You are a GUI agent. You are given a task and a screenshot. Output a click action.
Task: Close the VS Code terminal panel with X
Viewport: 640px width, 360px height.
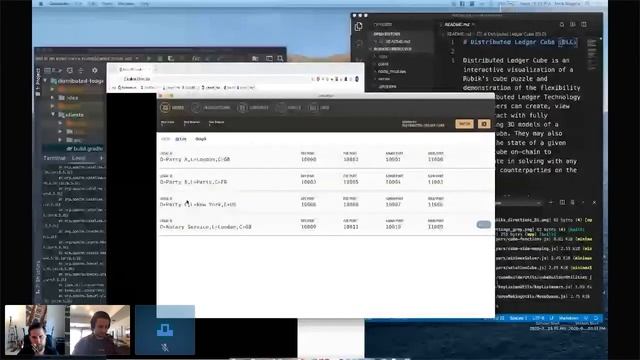pos(594,202)
